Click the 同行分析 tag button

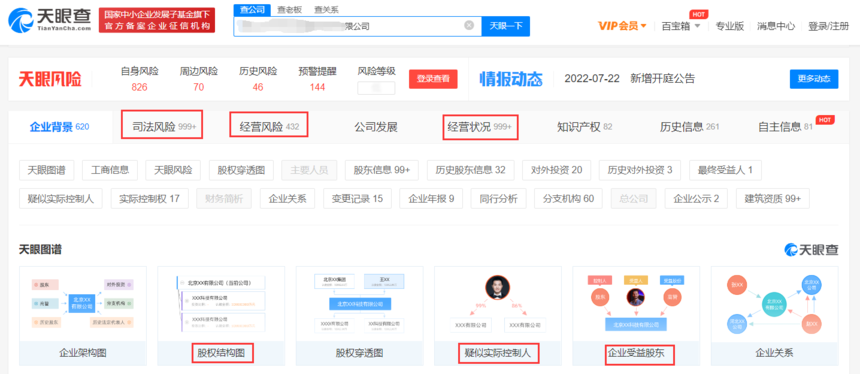(x=499, y=199)
